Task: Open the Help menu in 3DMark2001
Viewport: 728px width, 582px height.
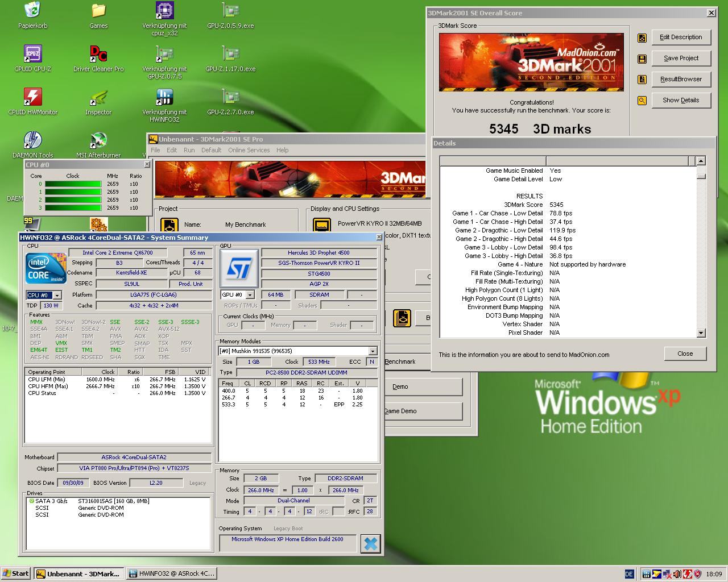Action: coord(283,150)
